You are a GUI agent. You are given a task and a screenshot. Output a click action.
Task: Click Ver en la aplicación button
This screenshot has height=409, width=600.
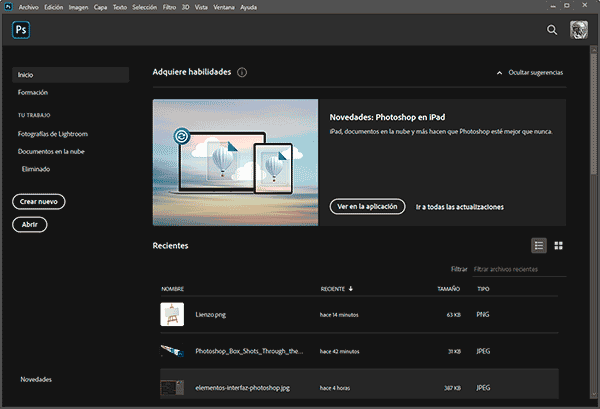click(x=367, y=207)
